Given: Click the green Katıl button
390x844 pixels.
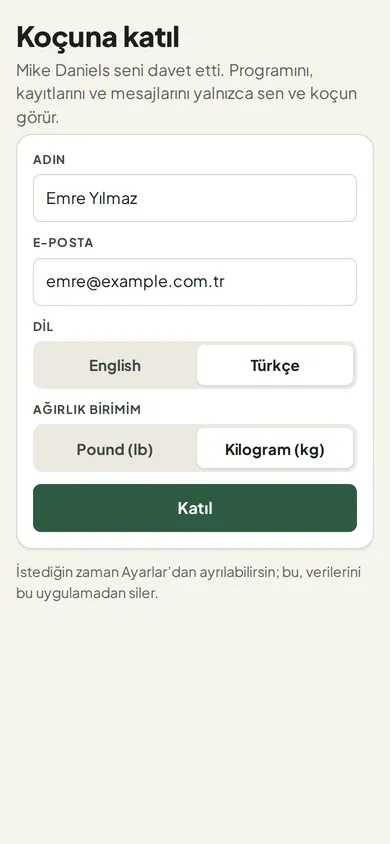Looking at the screenshot, I should tap(195, 508).
